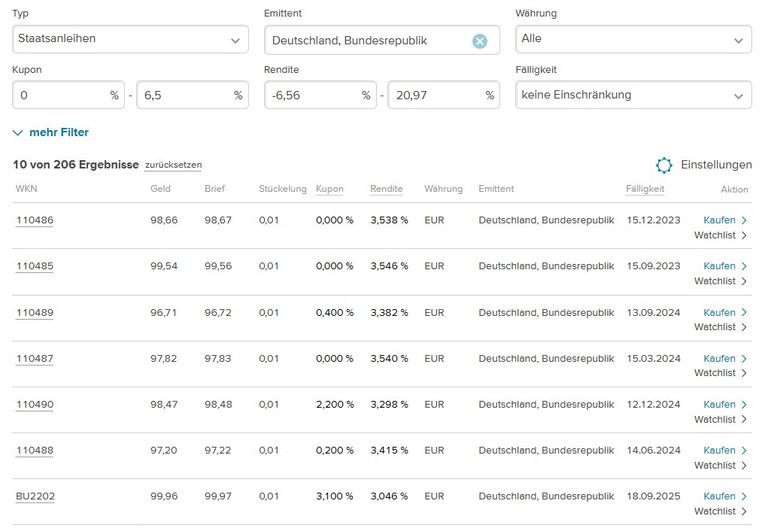Clear the Emittent field with the X icon
Screen dimensions: 768x531
tap(479, 41)
